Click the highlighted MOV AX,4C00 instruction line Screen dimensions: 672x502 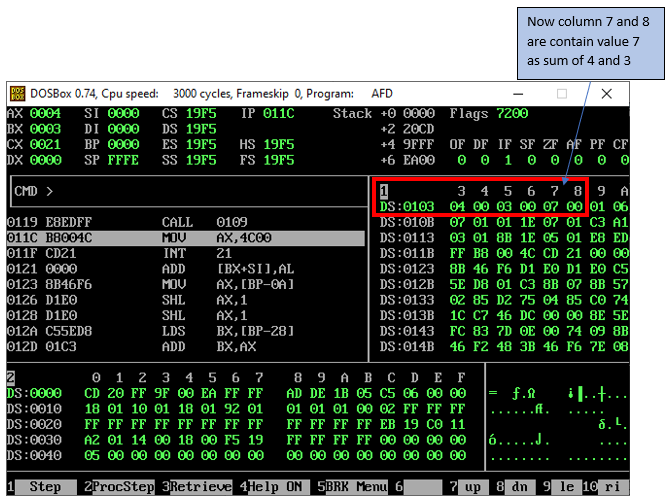186,238
